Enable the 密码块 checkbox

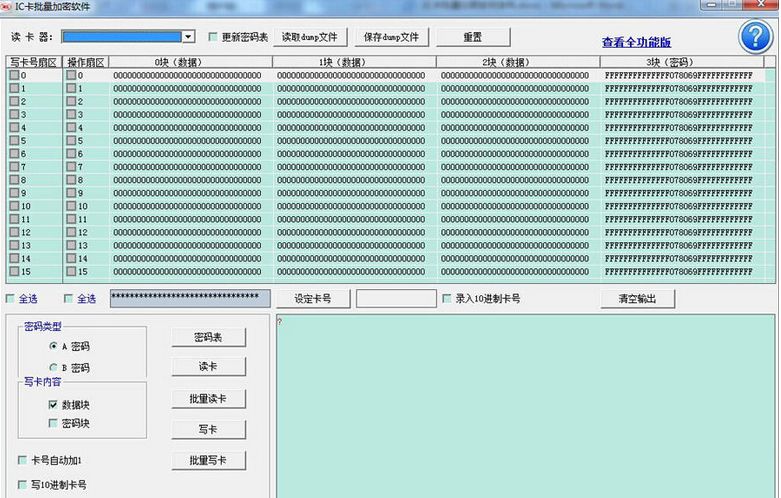click(x=53, y=423)
